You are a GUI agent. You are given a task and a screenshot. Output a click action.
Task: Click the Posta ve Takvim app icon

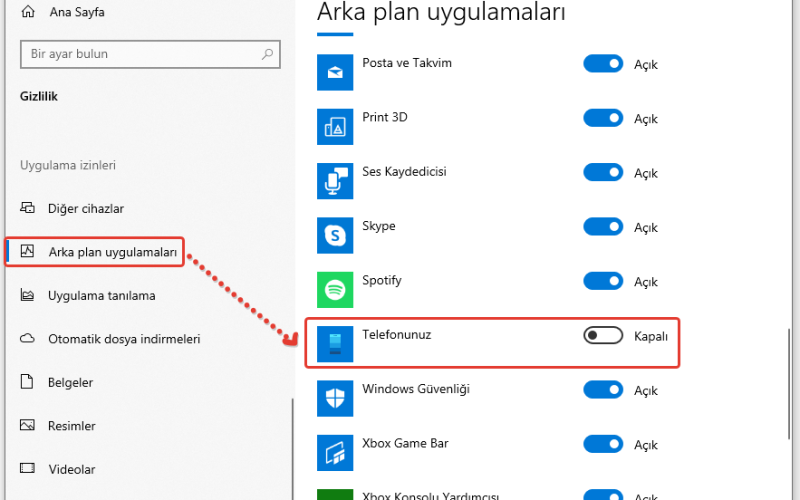click(335, 72)
